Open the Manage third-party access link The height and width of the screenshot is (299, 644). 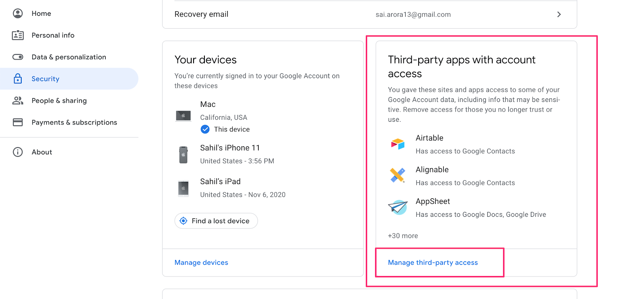click(433, 262)
